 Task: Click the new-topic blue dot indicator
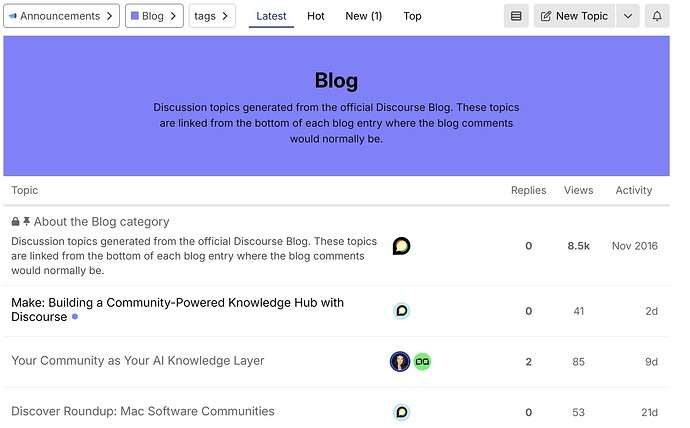(75, 317)
